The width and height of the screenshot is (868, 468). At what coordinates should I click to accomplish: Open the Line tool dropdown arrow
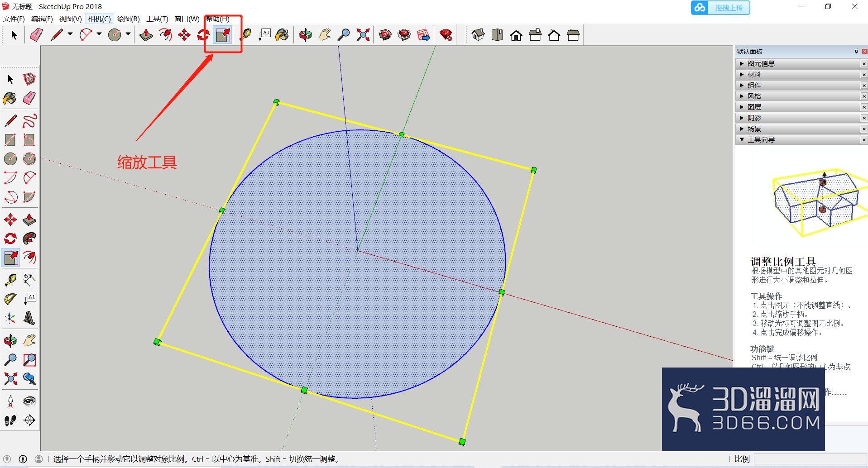70,34
